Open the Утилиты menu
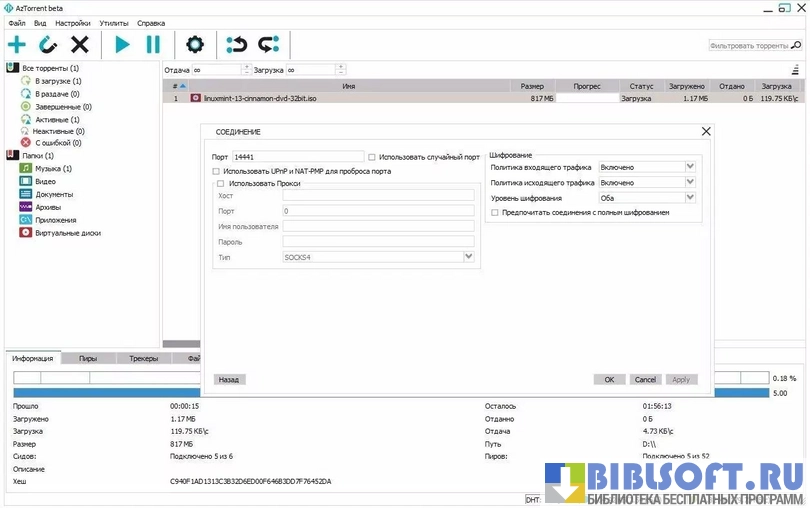This screenshot has width=810, height=508. (x=113, y=22)
